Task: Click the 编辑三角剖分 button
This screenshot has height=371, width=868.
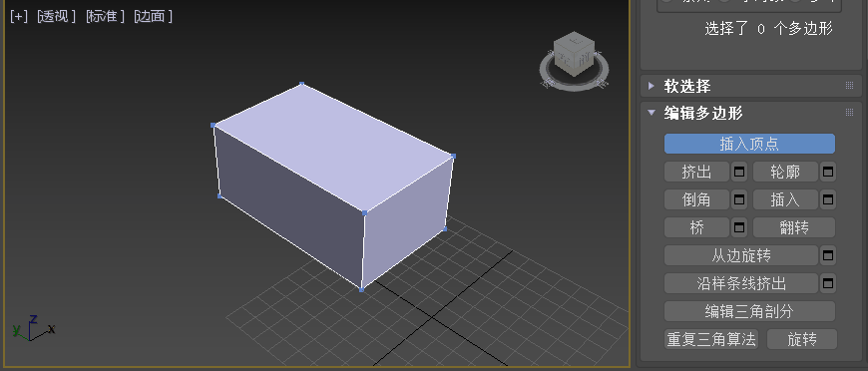Action: (749, 311)
